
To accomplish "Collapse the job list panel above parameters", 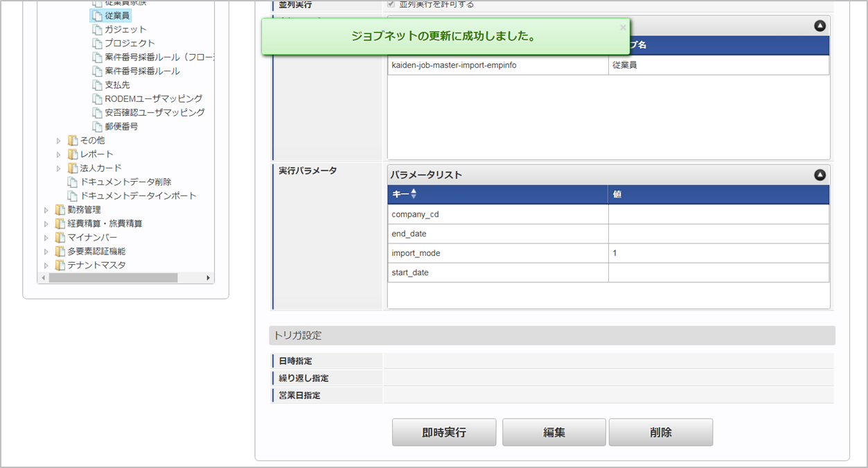I will (x=820, y=26).
